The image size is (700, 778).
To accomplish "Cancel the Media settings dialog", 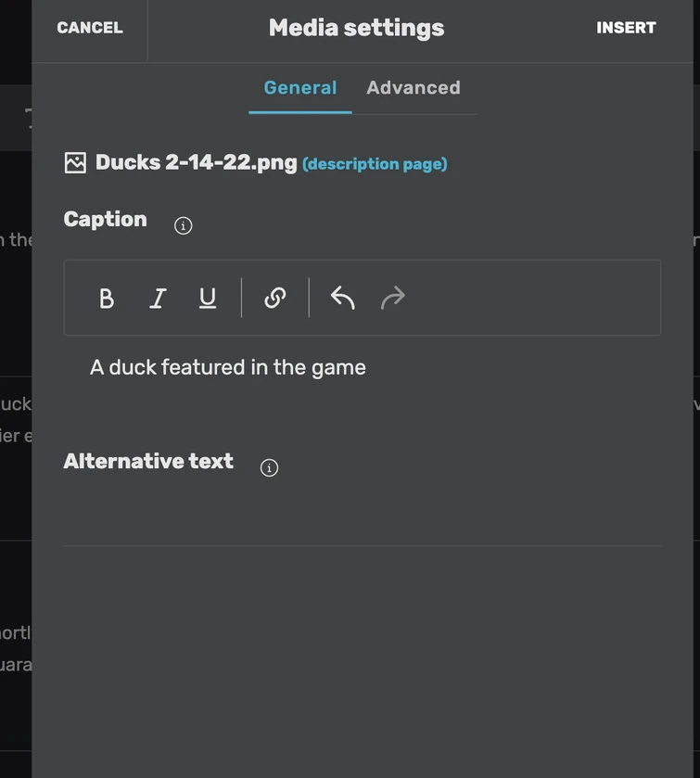I will [x=90, y=28].
